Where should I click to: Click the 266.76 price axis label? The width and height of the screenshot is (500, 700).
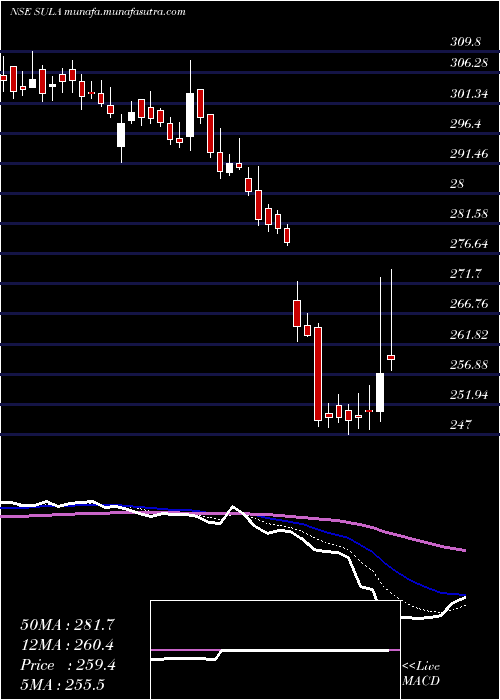(469, 304)
